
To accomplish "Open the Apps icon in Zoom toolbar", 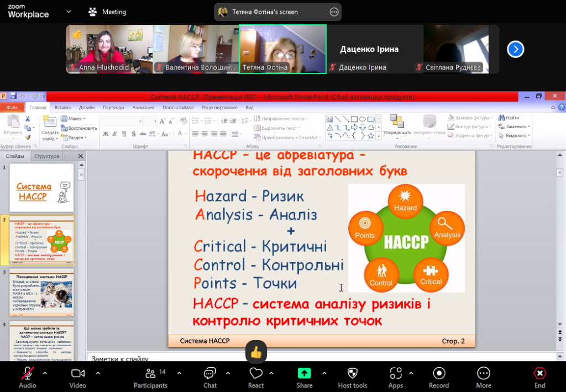I will tap(395, 373).
